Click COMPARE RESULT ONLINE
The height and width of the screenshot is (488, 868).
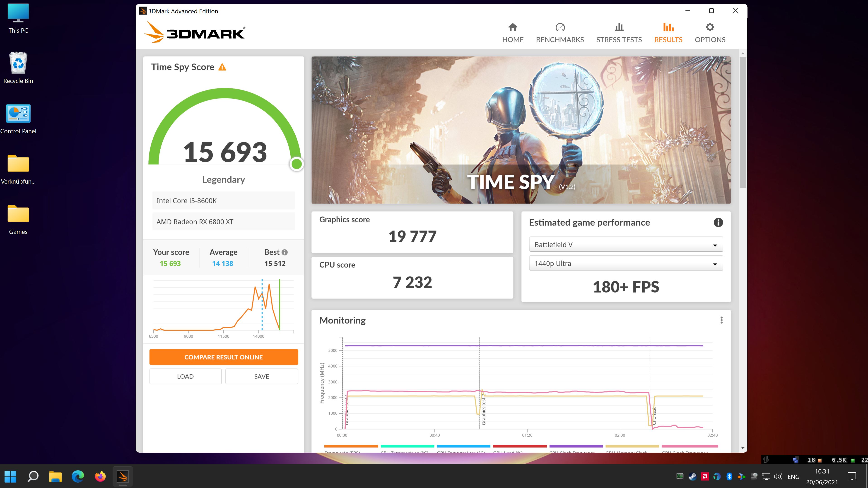(223, 357)
